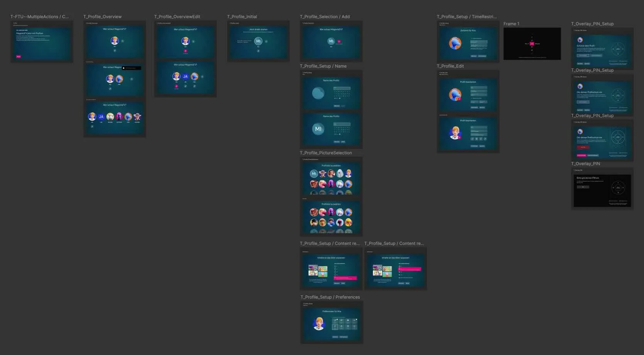The height and width of the screenshot is (355, 644).
Task: Select the T_Profile_Initial frame label
Action: pyautogui.click(x=242, y=17)
